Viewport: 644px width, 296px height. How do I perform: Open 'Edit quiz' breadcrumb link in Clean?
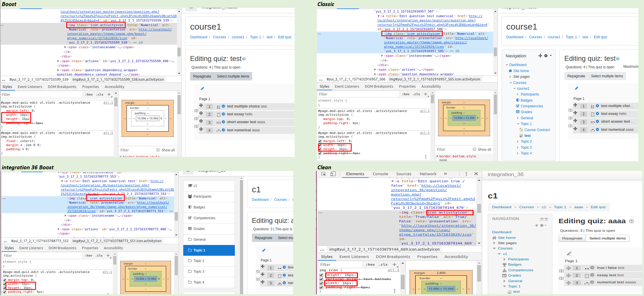tap(598, 207)
